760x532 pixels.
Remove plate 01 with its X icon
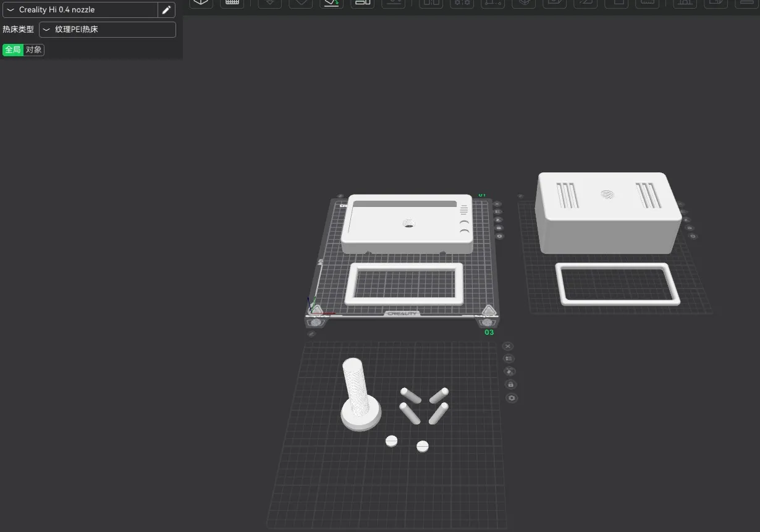[x=497, y=204]
